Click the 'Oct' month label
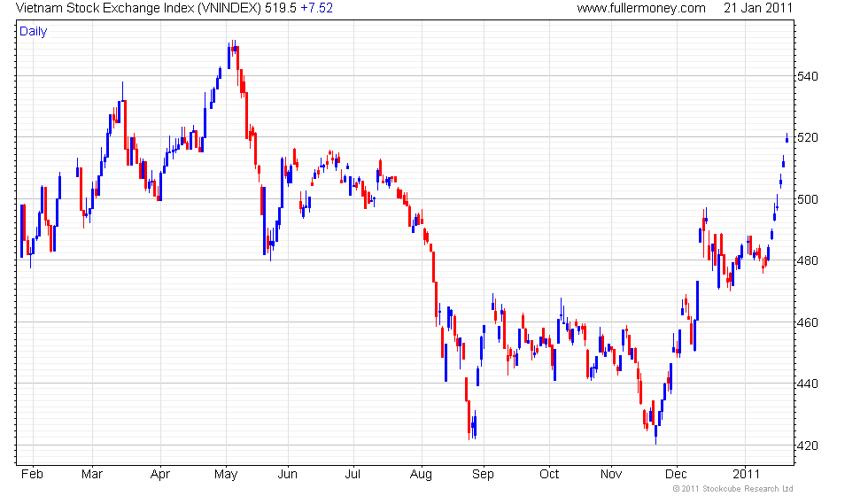 [x=549, y=475]
